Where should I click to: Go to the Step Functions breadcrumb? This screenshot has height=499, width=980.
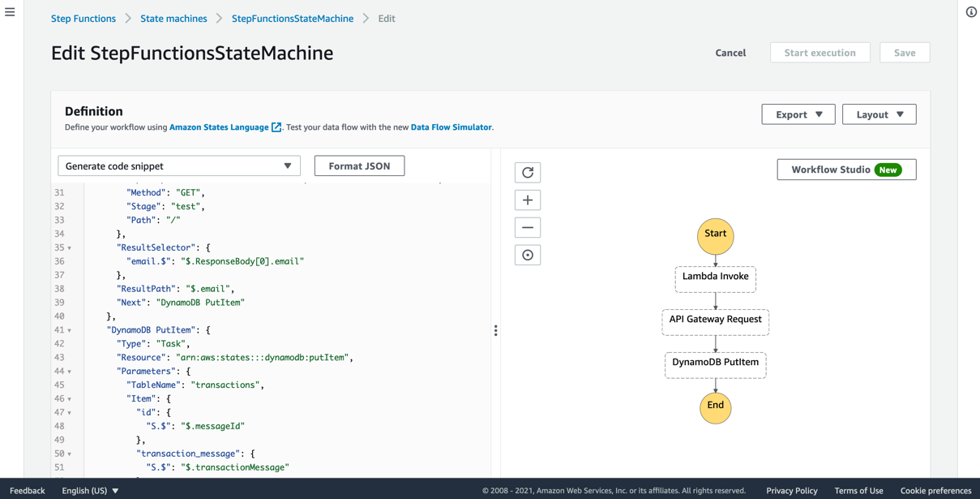point(83,19)
